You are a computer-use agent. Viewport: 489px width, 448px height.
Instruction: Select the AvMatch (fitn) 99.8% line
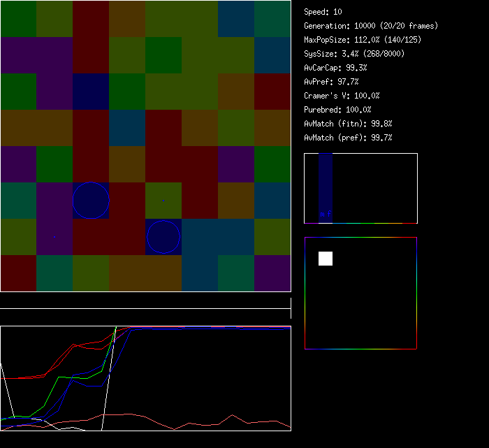click(x=348, y=124)
